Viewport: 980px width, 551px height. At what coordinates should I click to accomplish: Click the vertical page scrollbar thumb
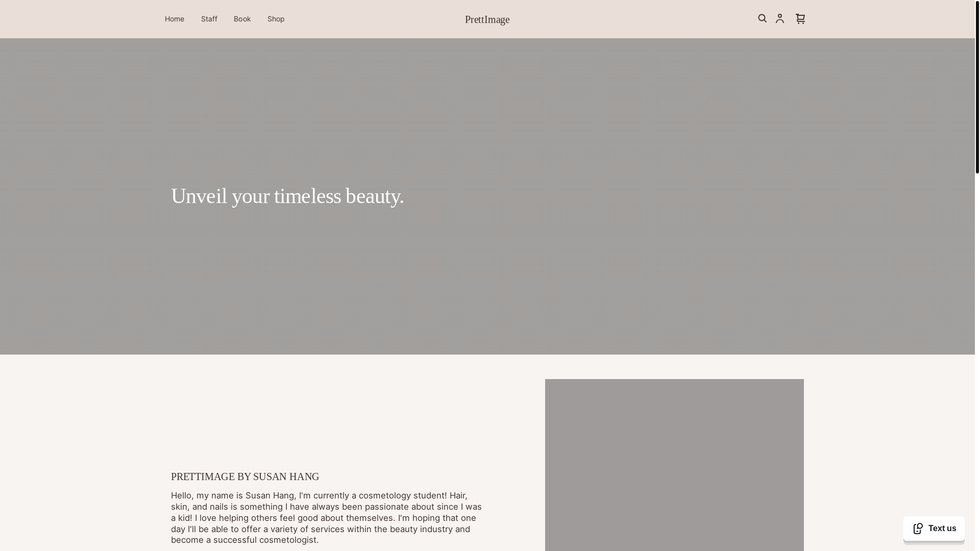pyautogui.click(x=977, y=87)
